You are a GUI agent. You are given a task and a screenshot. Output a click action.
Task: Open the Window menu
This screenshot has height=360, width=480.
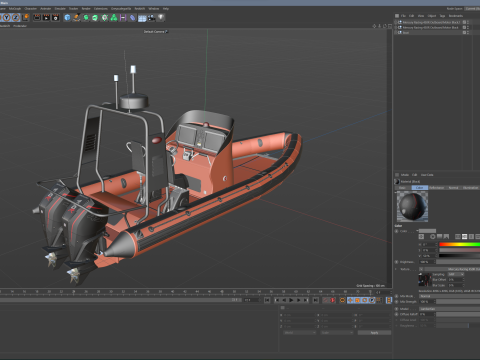coord(154,9)
